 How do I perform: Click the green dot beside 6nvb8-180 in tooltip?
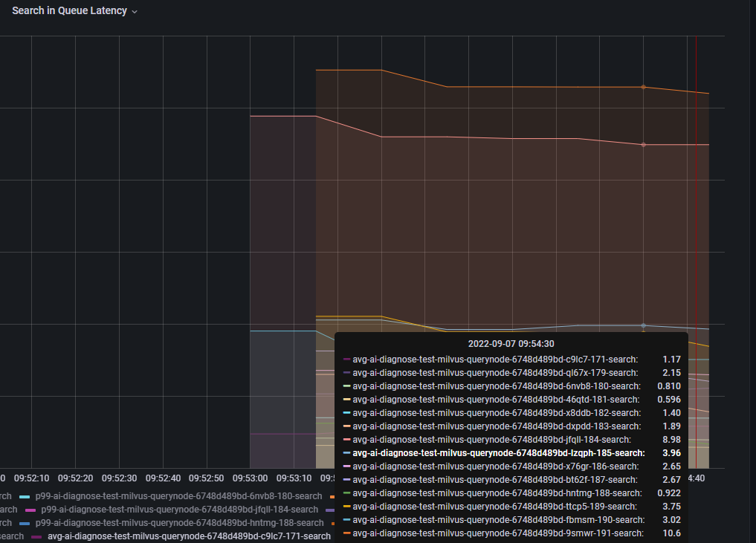pyautogui.click(x=346, y=386)
